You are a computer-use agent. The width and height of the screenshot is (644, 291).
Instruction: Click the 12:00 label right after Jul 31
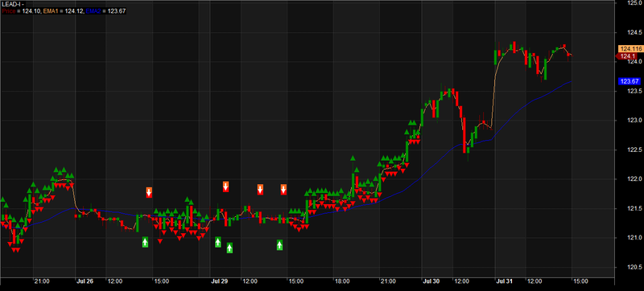click(x=535, y=281)
